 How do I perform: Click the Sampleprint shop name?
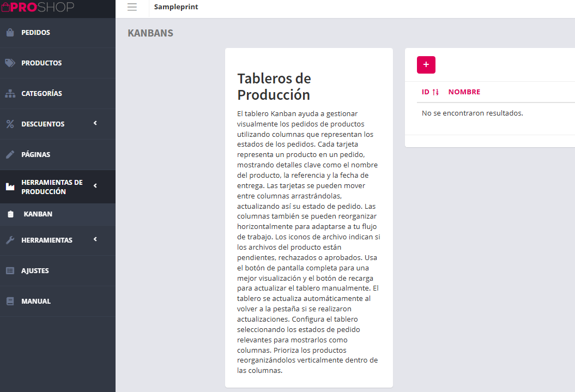pos(176,7)
